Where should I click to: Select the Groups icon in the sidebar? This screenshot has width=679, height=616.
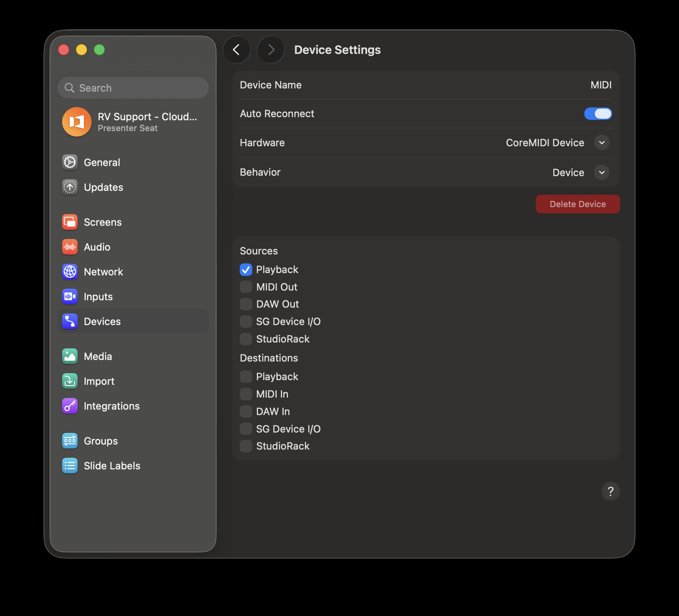point(70,441)
